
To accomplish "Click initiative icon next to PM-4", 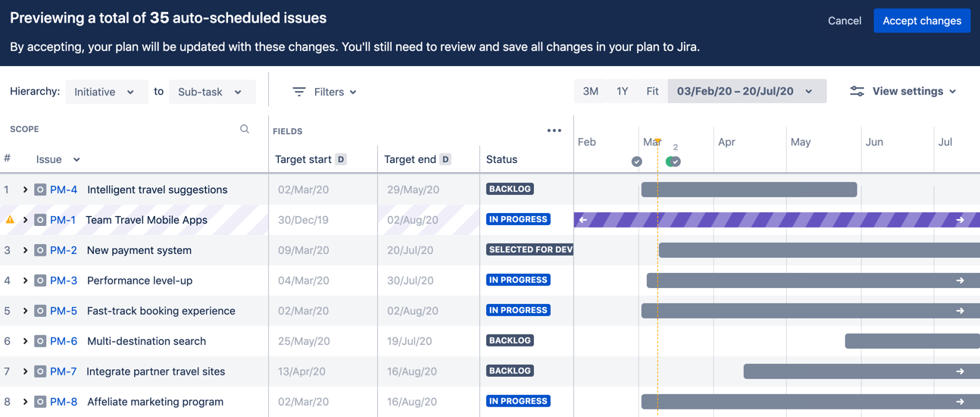I will (x=40, y=190).
